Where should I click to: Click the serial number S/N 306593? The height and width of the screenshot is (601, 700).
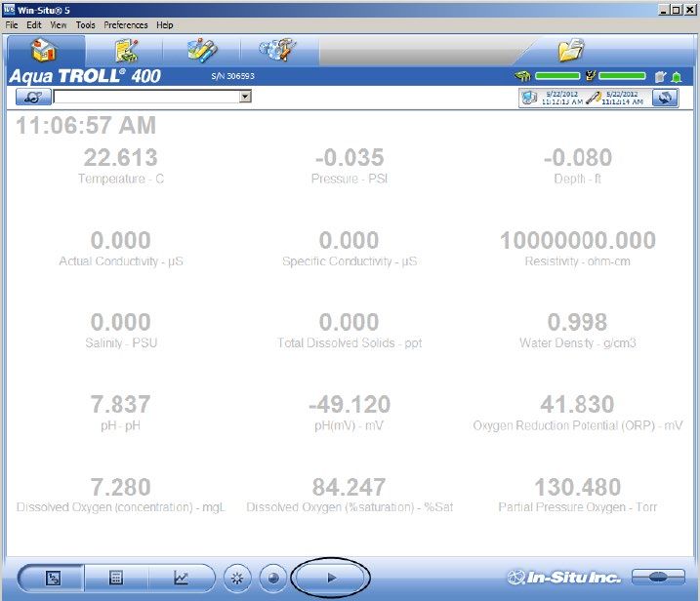pyautogui.click(x=232, y=76)
